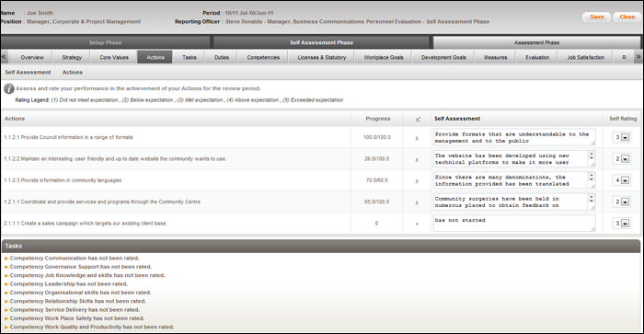644x334 pixels.
Task: Click the expand-all icon in column header
Action: click(x=418, y=119)
